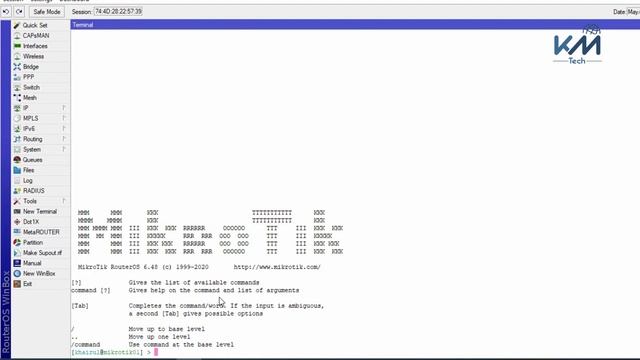Viewport: 640px width, 360px height.
Task: Click "Move up to base level" text
Action: pos(167,329)
